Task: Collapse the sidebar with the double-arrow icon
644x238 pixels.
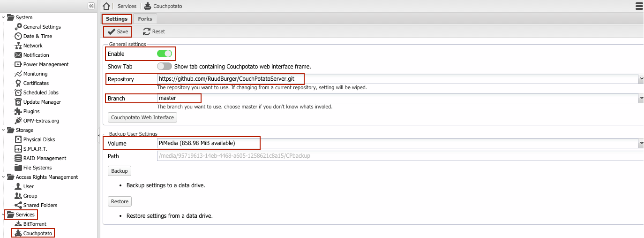Action: (x=91, y=6)
